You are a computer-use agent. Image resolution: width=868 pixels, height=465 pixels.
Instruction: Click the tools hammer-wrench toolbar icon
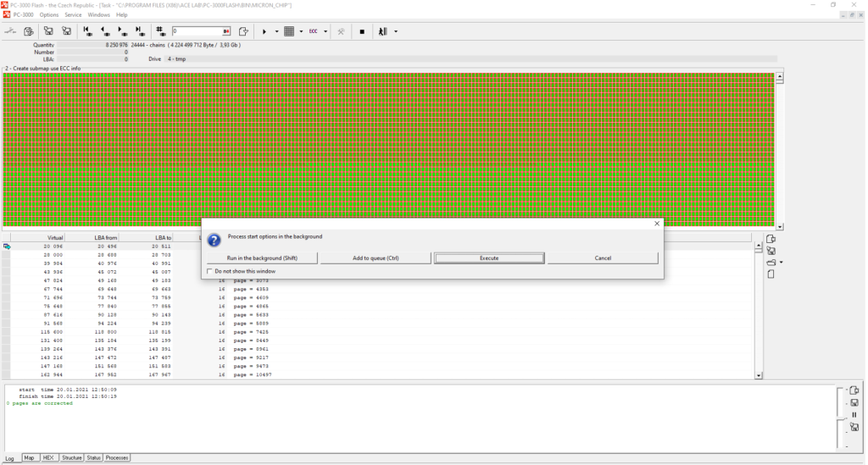point(340,31)
